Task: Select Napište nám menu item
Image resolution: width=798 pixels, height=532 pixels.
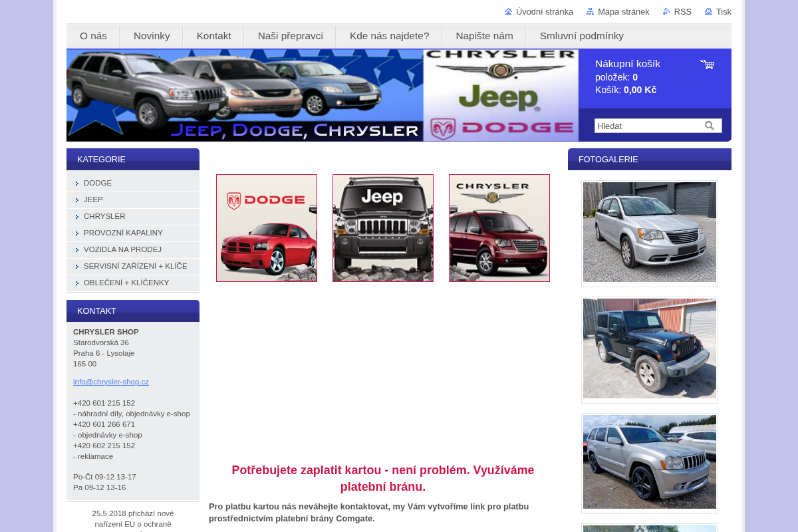Action: pyautogui.click(x=484, y=36)
